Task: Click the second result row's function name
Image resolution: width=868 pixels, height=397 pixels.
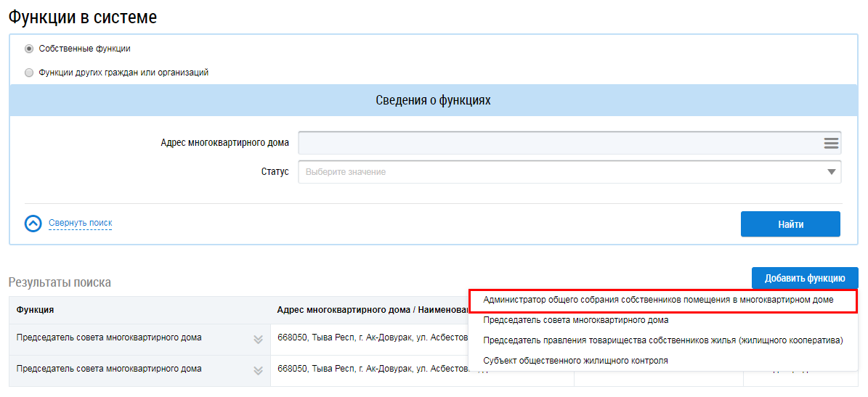Action: tap(109, 369)
